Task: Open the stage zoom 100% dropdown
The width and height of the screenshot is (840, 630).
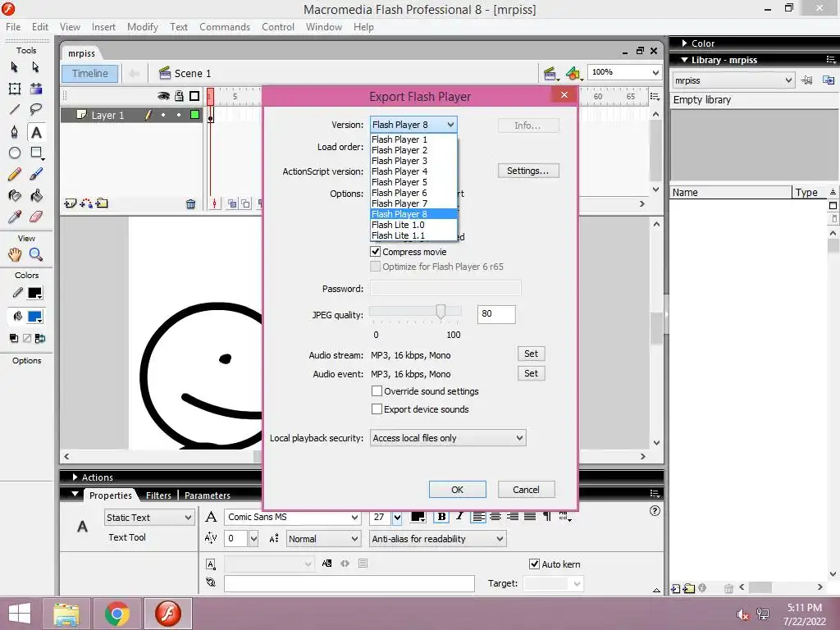Action: (x=624, y=72)
